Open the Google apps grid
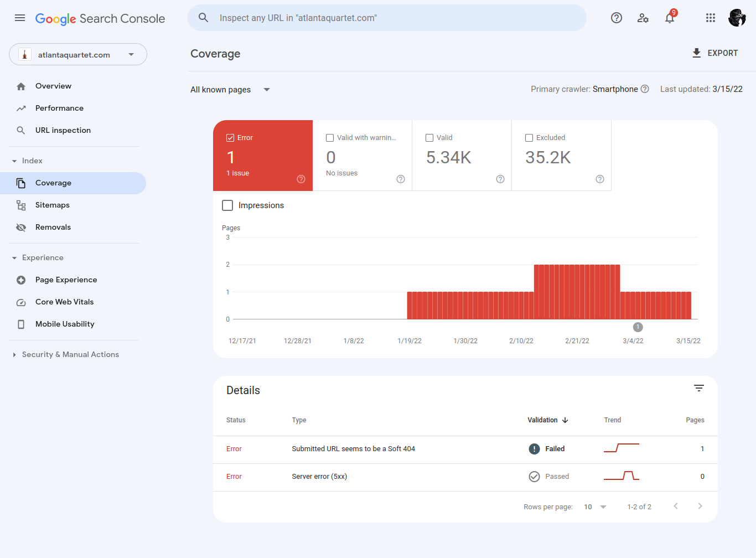The height and width of the screenshot is (558, 756). click(711, 18)
